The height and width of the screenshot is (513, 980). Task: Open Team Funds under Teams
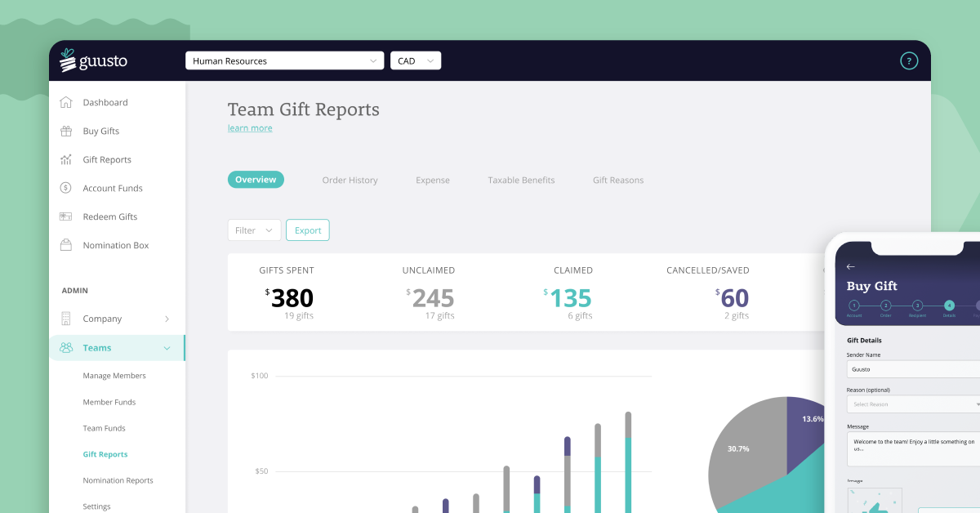click(x=105, y=428)
